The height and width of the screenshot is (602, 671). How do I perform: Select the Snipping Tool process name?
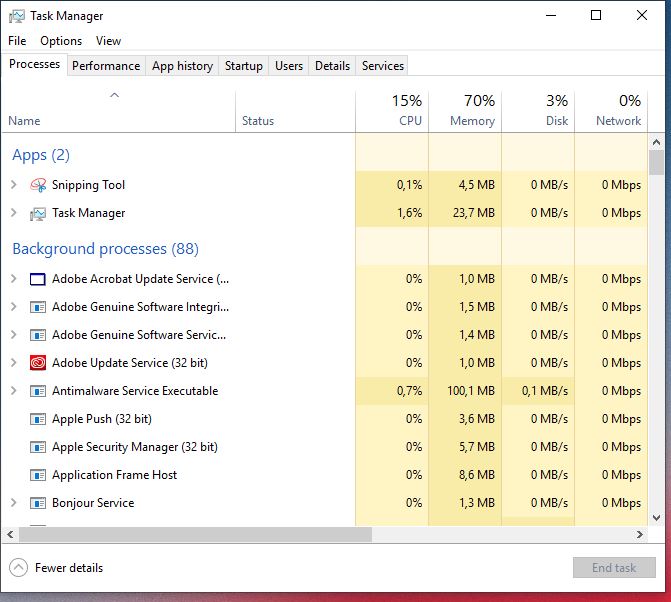click(x=89, y=185)
